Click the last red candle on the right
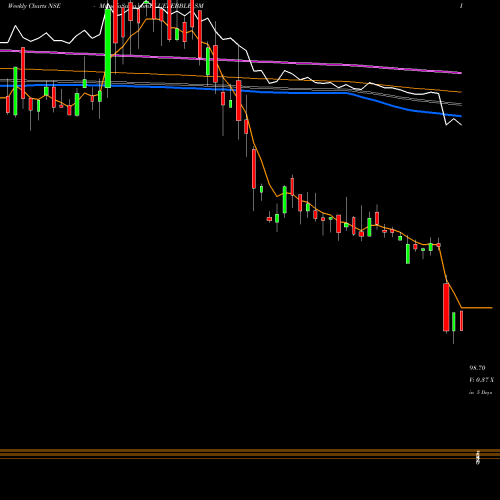The height and width of the screenshot is (500, 500). point(461,321)
